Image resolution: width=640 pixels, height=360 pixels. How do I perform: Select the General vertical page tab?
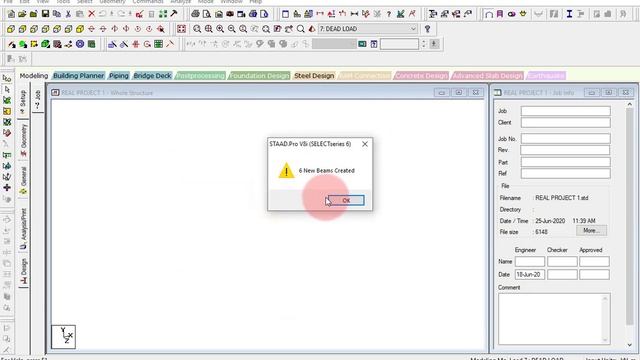pyautogui.click(x=23, y=180)
